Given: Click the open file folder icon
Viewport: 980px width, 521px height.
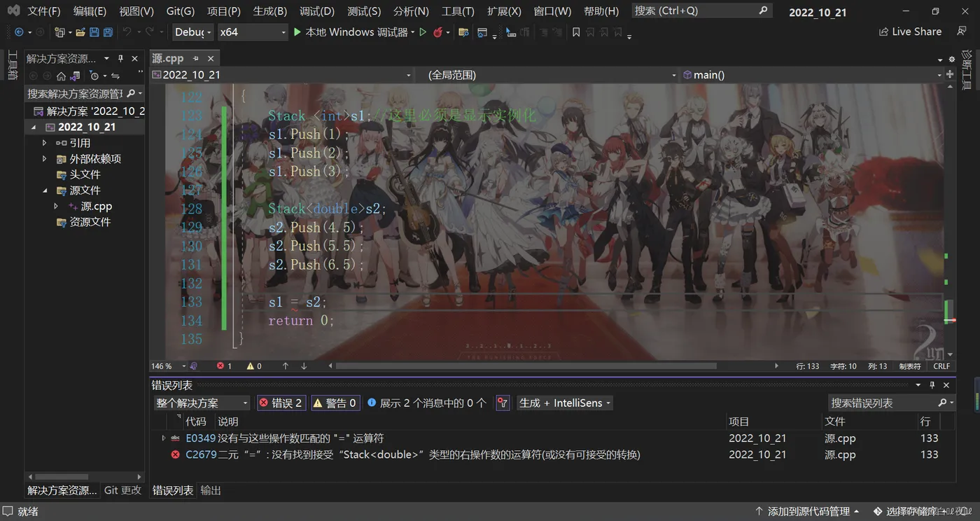Looking at the screenshot, I should click(x=80, y=32).
